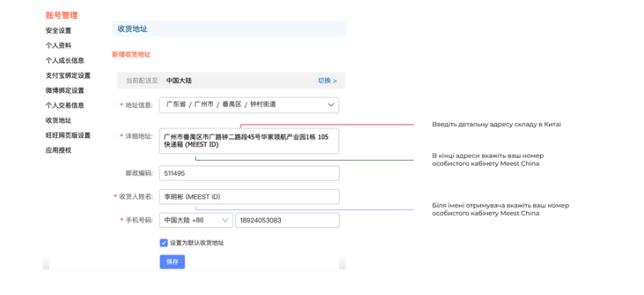Image resolution: width=644 pixels, height=295 pixels.
Task: Click the 新增收货地址 link text
Action: pyautogui.click(x=131, y=55)
